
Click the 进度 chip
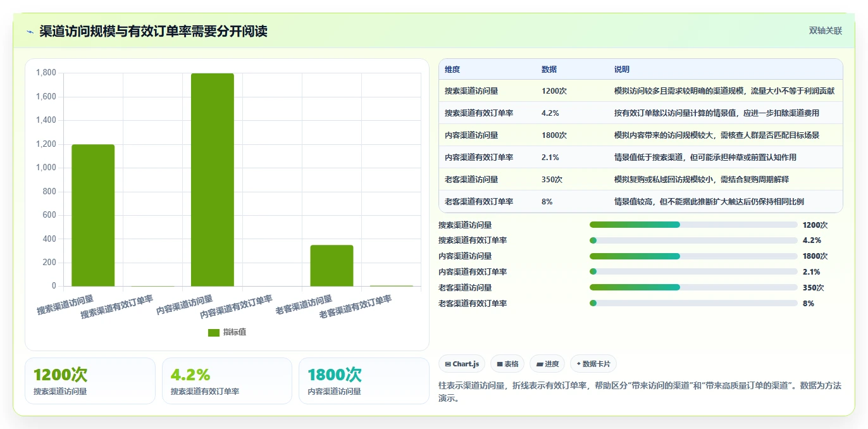tap(547, 364)
